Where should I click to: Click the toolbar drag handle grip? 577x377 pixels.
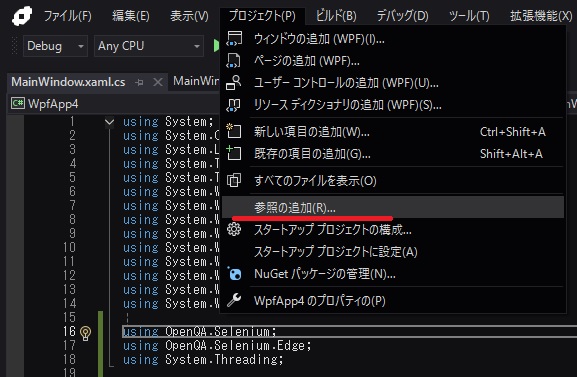pos(14,46)
